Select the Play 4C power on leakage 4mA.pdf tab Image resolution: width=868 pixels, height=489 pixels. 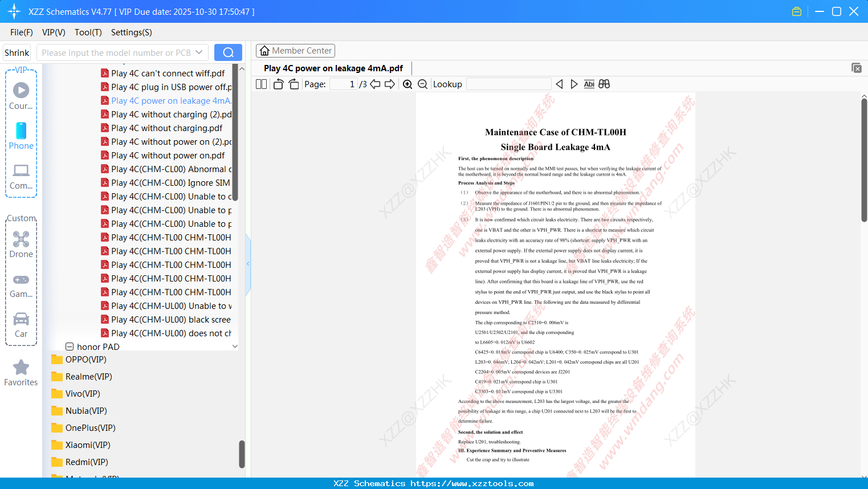point(333,68)
